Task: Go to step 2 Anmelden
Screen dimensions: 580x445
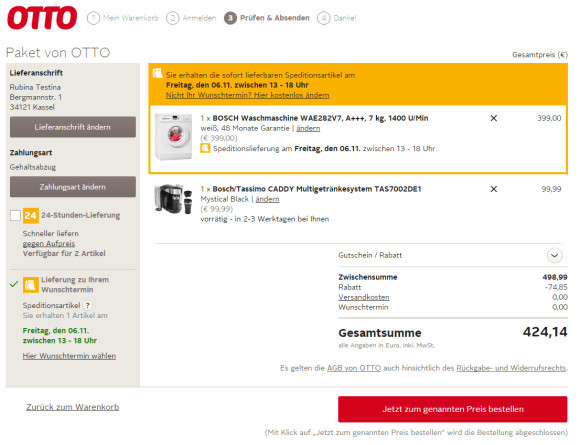Action: point(191,18)
